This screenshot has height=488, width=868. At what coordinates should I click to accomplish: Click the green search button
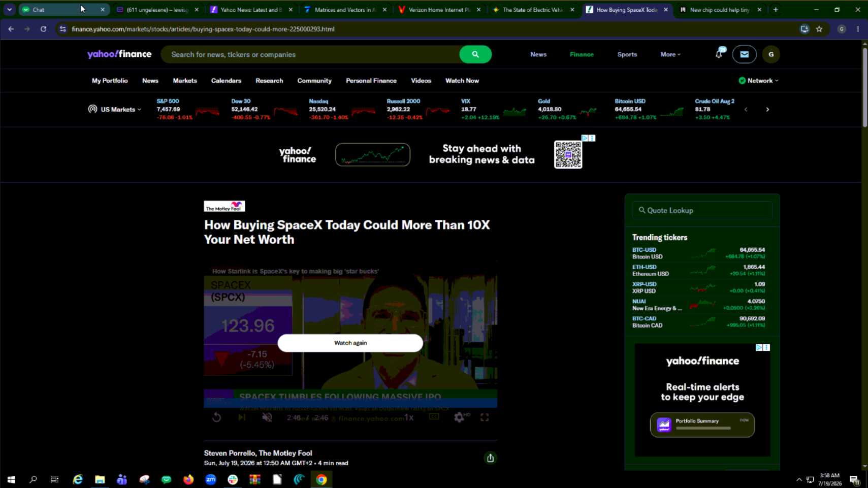475,54
